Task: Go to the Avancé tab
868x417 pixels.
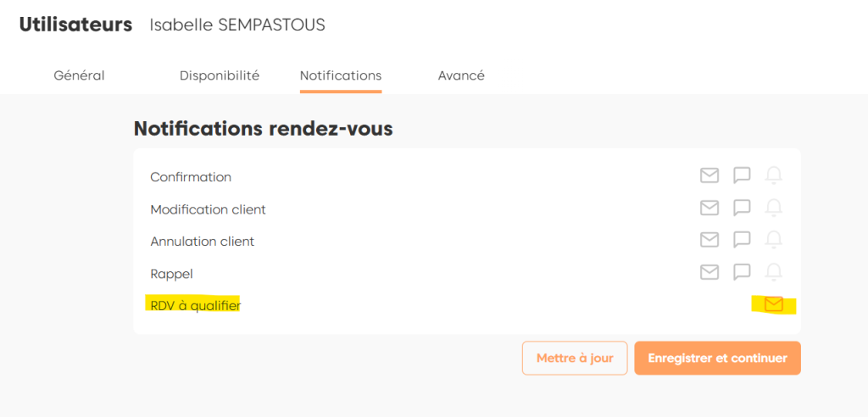Action: 461,75
